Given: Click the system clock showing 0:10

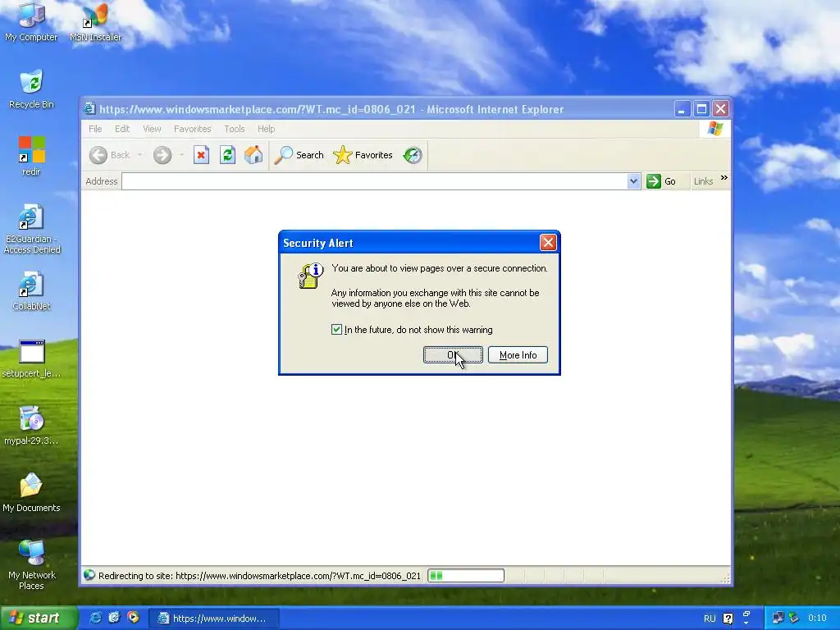Looking at the screenshot, I should (817, 618).
